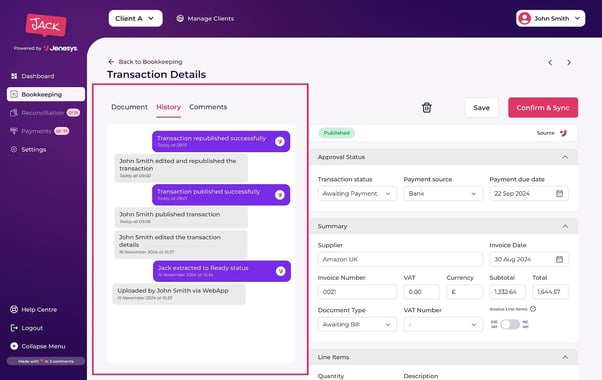Open Payment source Bank dropdown
The height and width of the screenshot is (380, 602).
[443, 193]
